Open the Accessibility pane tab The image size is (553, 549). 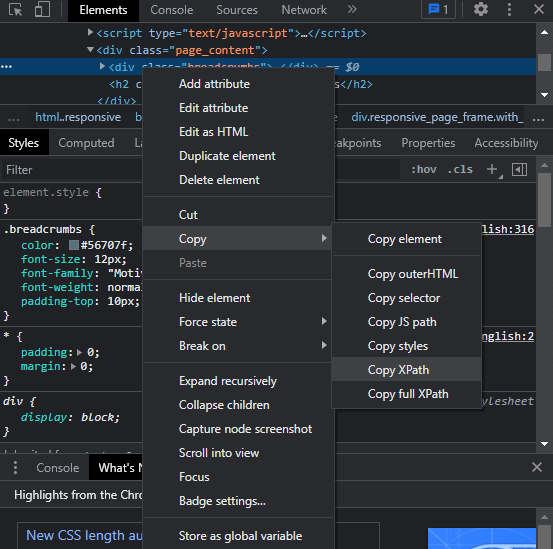tap(506, 143)
